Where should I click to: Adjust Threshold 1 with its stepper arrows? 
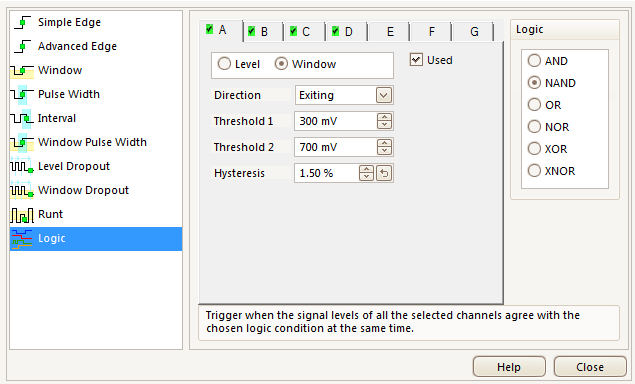(x=384, y=121)
